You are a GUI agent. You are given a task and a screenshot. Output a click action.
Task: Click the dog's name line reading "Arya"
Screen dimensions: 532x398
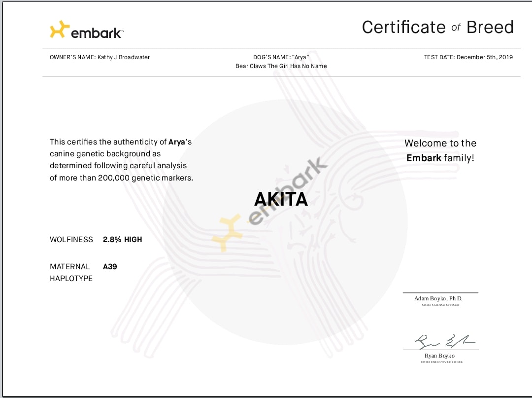point(281,57)
